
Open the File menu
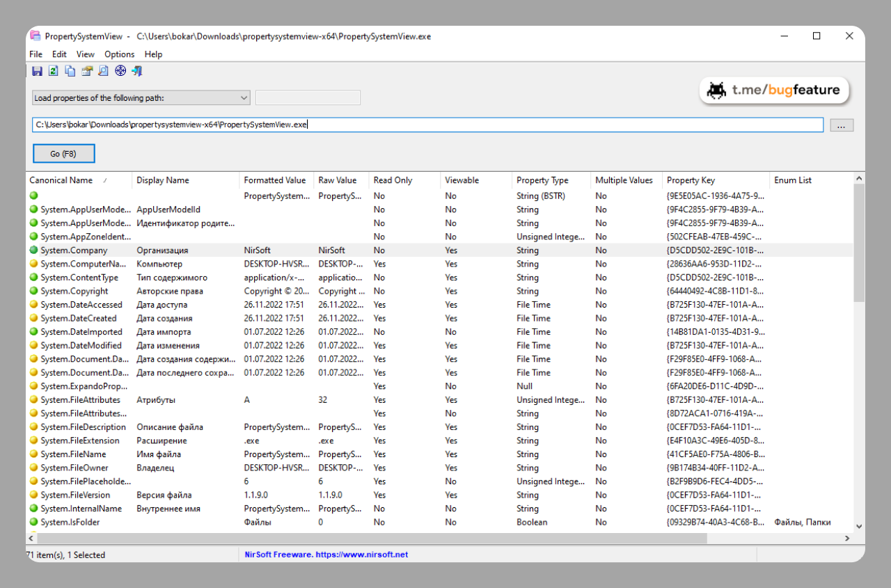point(36,54)
